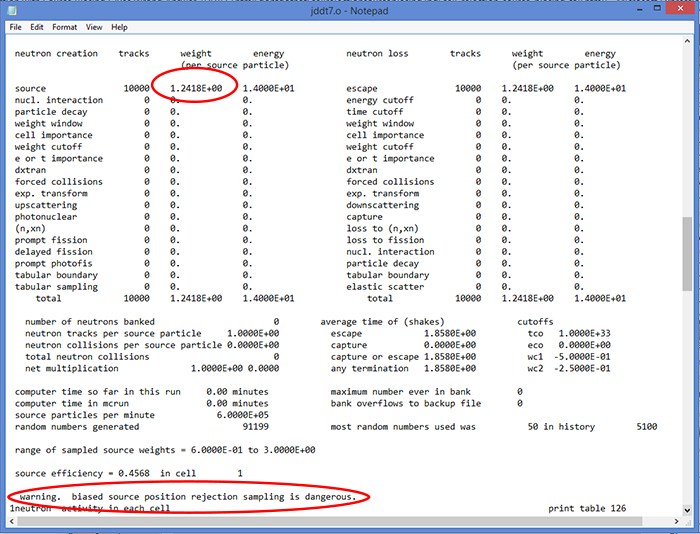Open the Format menu
Image resolution: width=700 pixels, height=534 pixels.
click(x=64, y=27)
